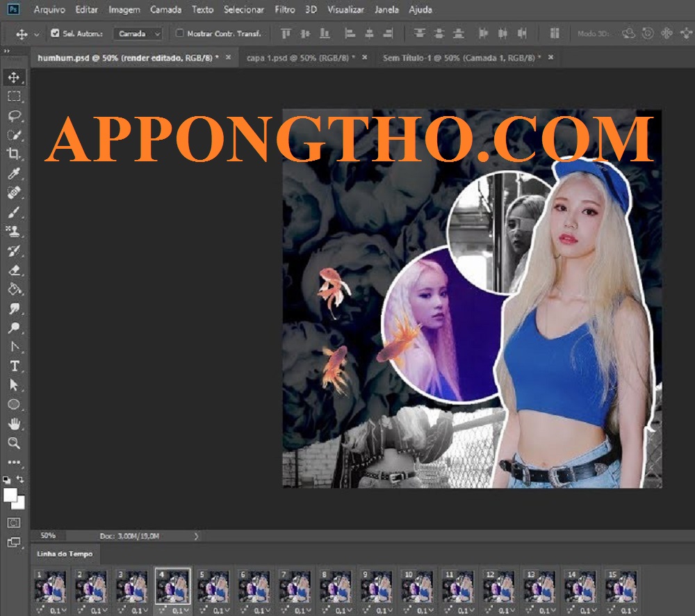Align left edges in options bar
The width and height of the screenshot is (695, 616).
tap(350, 33)
